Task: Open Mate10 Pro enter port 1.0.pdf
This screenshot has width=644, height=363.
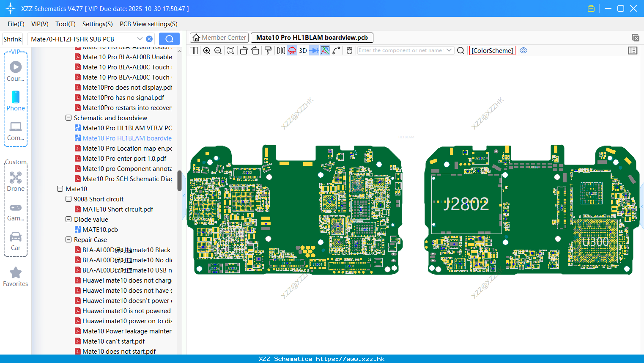Action: coord(124,158)
